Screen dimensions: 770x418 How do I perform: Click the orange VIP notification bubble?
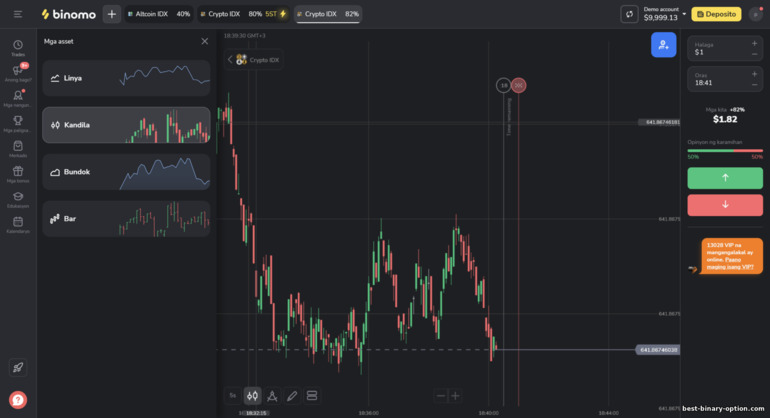732,256
